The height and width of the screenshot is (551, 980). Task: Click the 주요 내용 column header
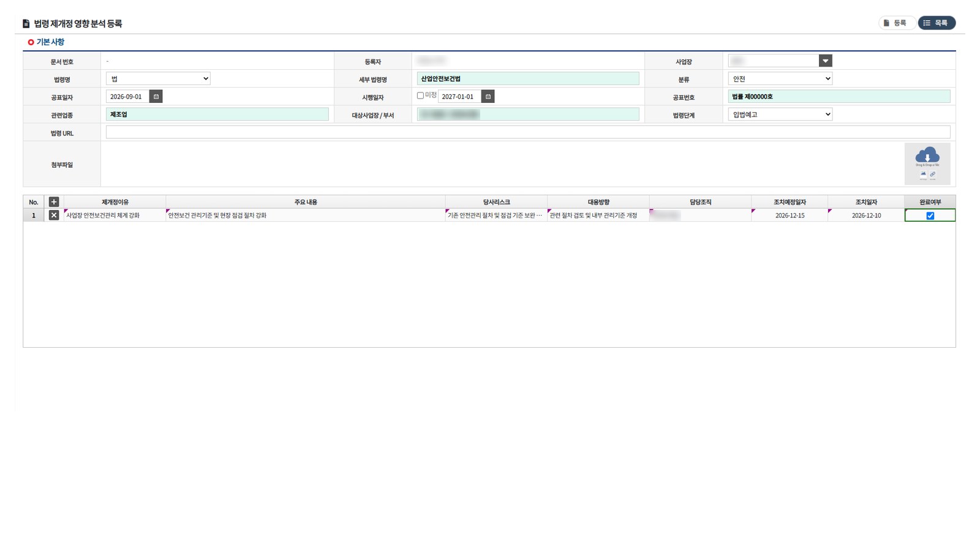click(306, 202)
